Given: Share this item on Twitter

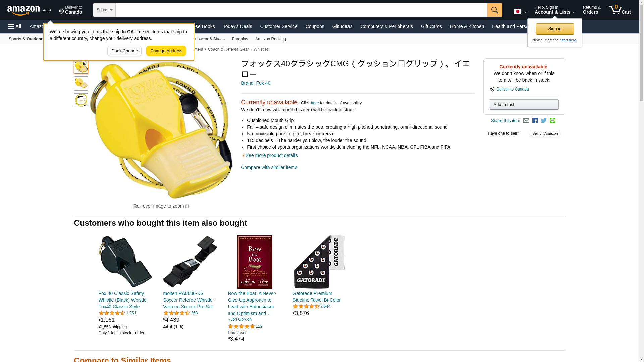Looking at the screenshot, I should click(x=544, y=121).
